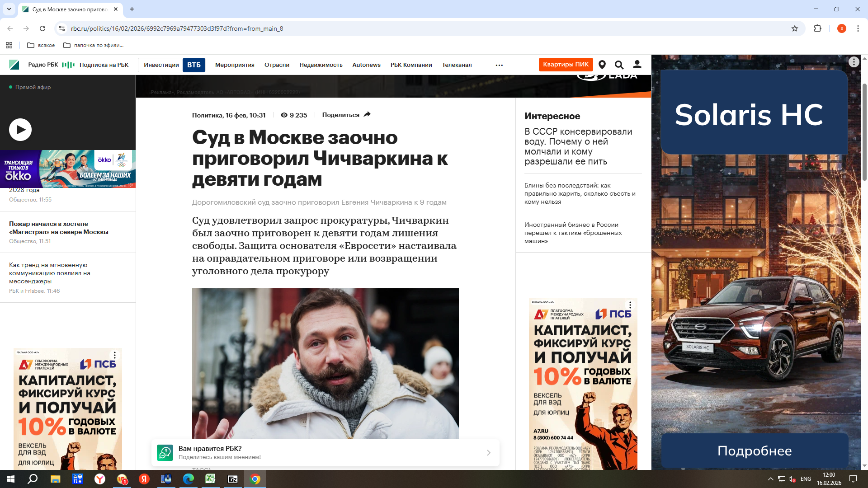868x488 pixels.
Task: Click the Chichvarkin article photo
Action: pos(325,364)
